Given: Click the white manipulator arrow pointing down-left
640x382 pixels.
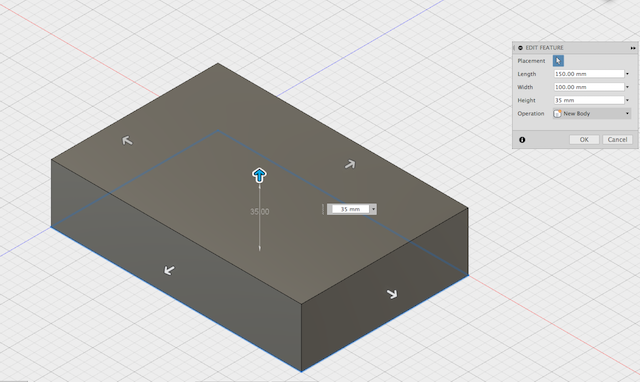Looking at the screenshot, I should pos(169,270).
